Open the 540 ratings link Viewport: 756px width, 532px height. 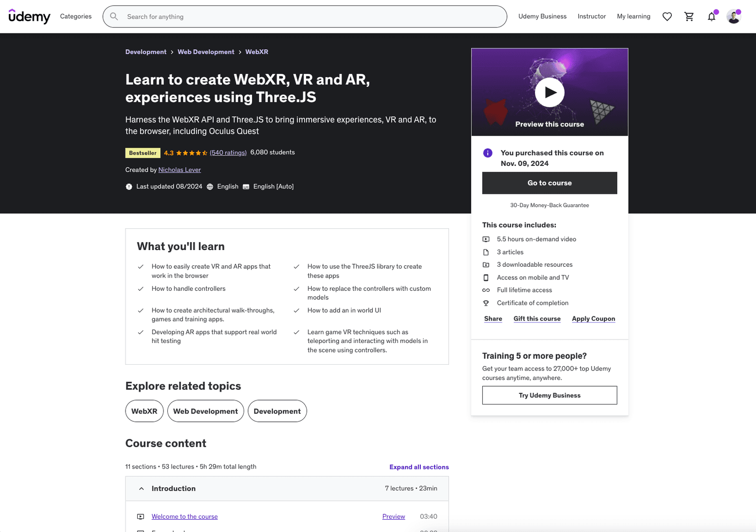point(228,153)
